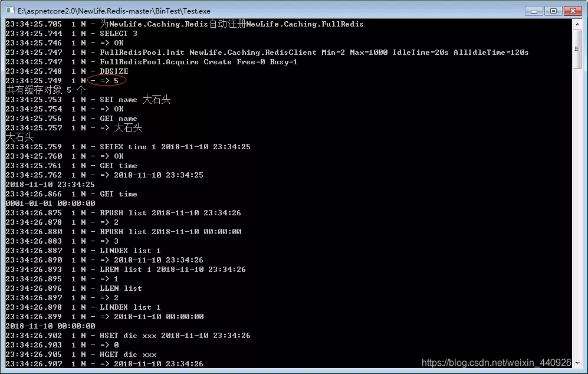Viewport: 588px width, 374px height.
Task: Click the '=> 0' result line
Action: (63, 345)
